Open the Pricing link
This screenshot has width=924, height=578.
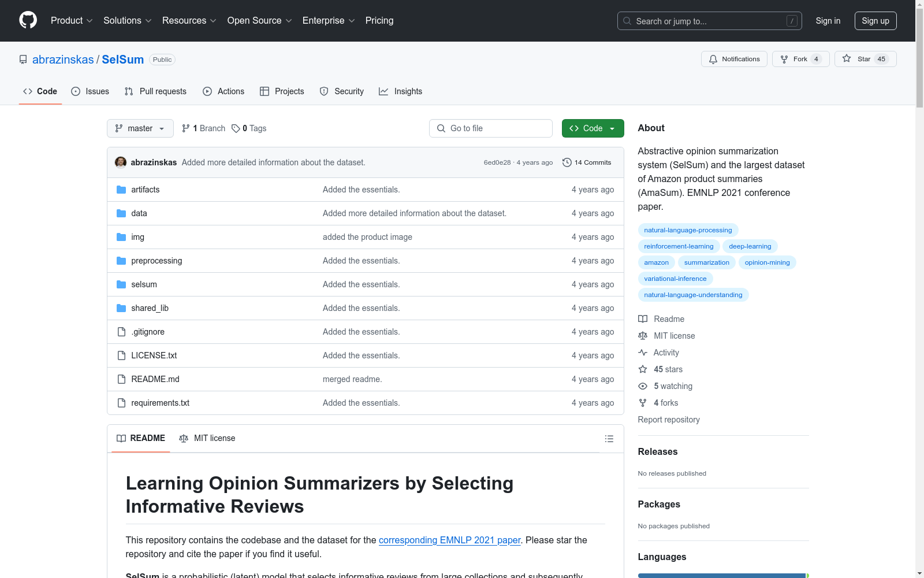(379, 20)
